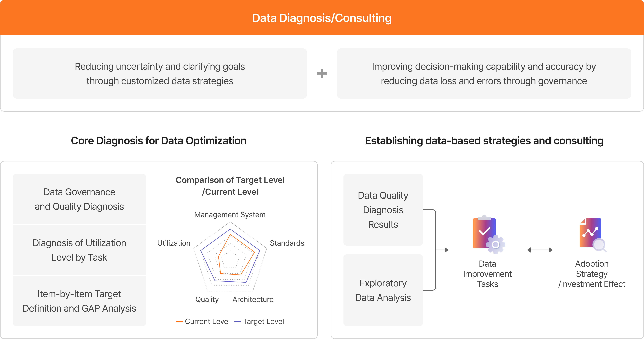
Task: Click the Management System chart label
Action: tap(230, 215)
